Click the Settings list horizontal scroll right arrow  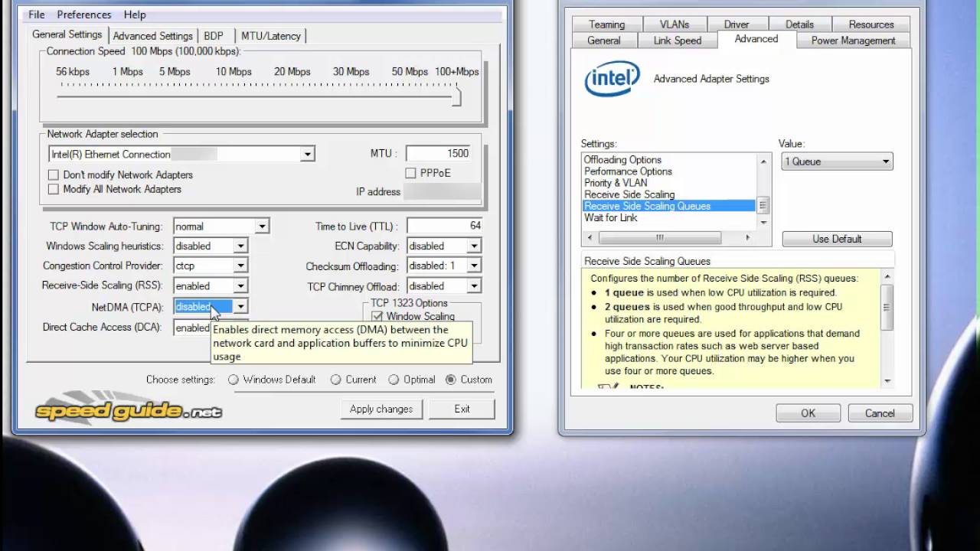(x=748, y=238)
